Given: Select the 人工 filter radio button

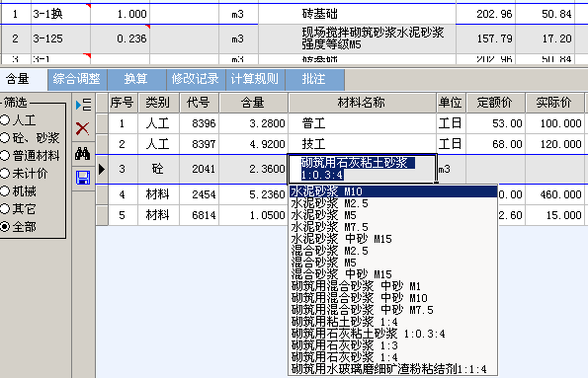Looking at the screenshot, I should tap(5, 119).
